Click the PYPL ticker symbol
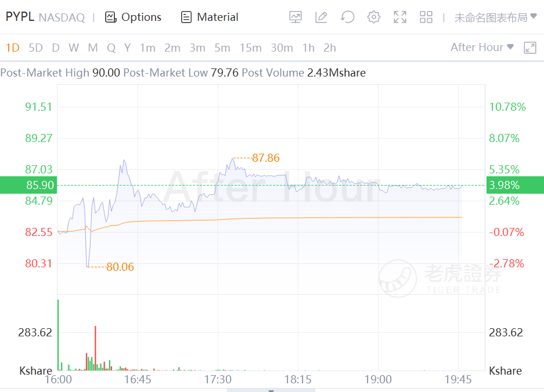Viewport: 544px width, 392px height. [x=19, y=17]
